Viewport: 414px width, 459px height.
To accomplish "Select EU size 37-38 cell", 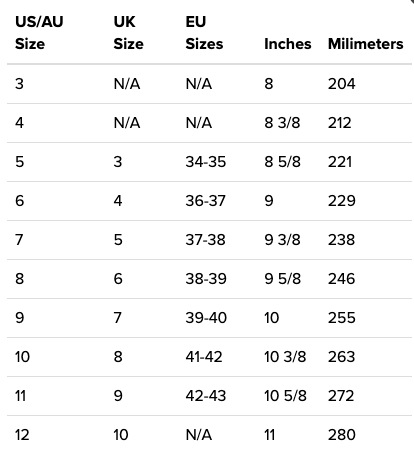I will [206, 240].
